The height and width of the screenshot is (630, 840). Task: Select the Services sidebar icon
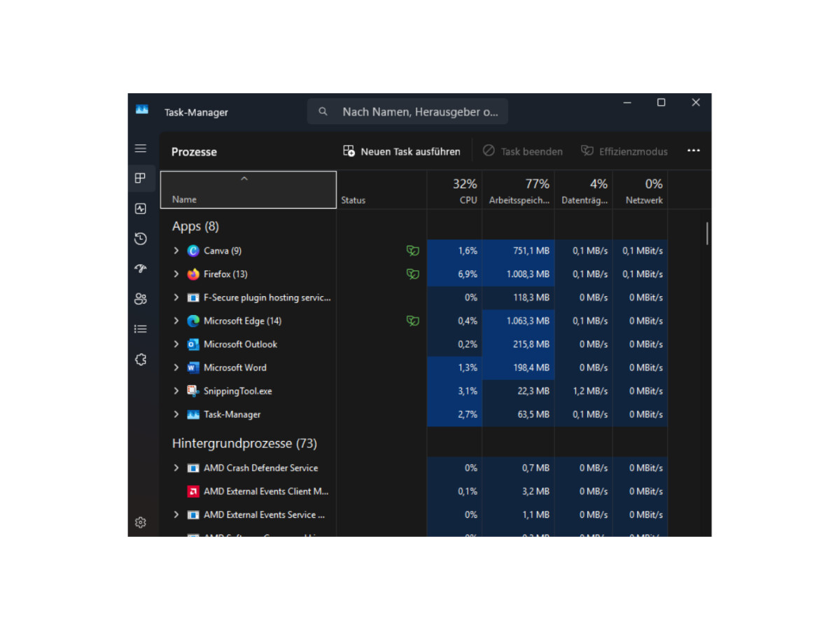point(141,359)
